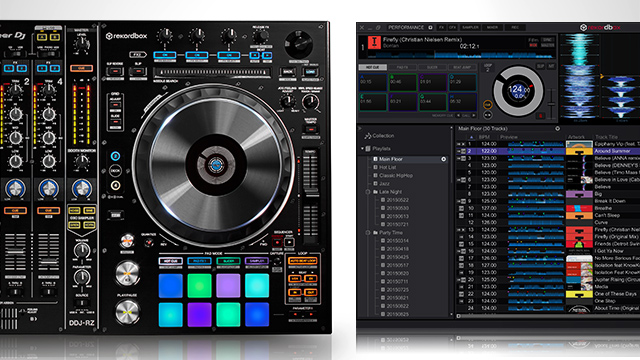Select the HOT CUE pad mode
640x360 pixels.
pyautogui.click(x=372, y=67)
